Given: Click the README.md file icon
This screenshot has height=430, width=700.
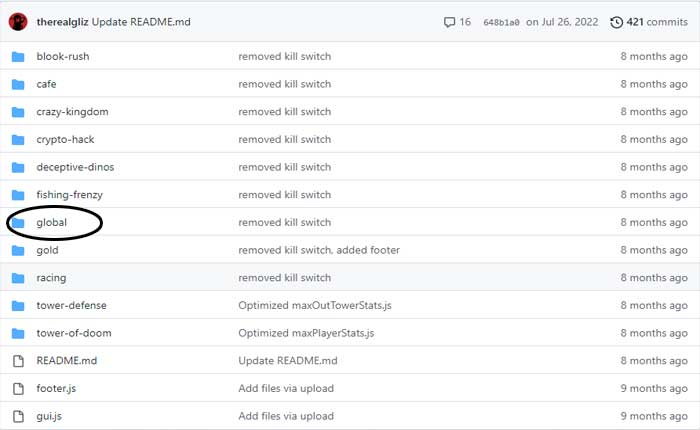Looking at the screenshot, I should [17, 361].
